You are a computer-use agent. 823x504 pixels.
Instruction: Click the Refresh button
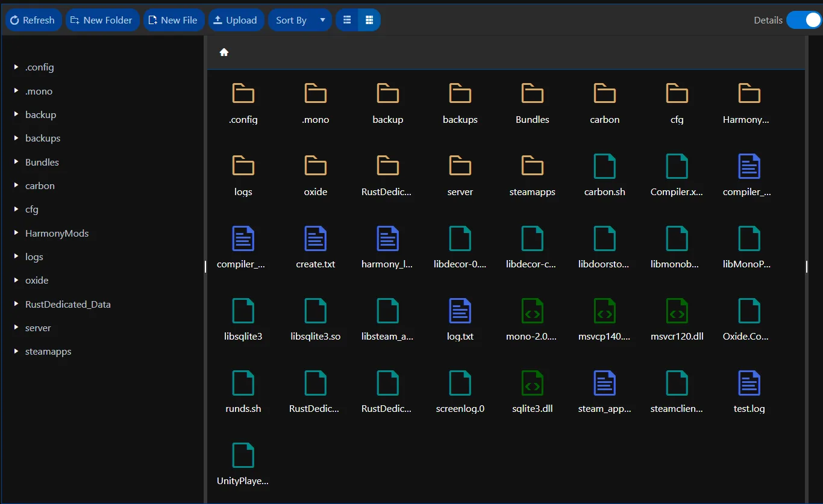pos(34,20)
